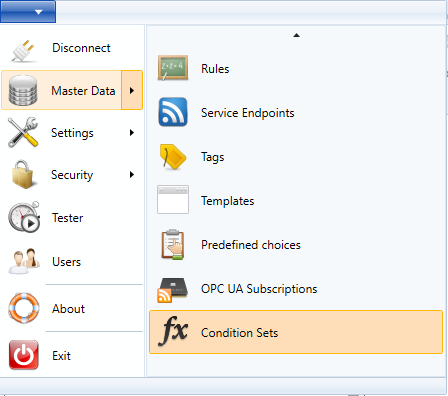Select the highlighted Condition Sets entry
Image resolution: width=448 pixels, height=396 pixels.
tap(296, 332)
